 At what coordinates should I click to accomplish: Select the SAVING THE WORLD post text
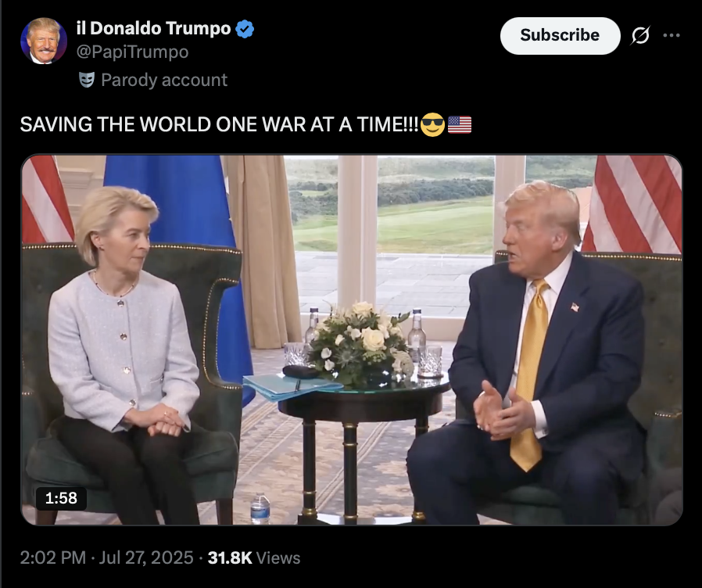220,124
